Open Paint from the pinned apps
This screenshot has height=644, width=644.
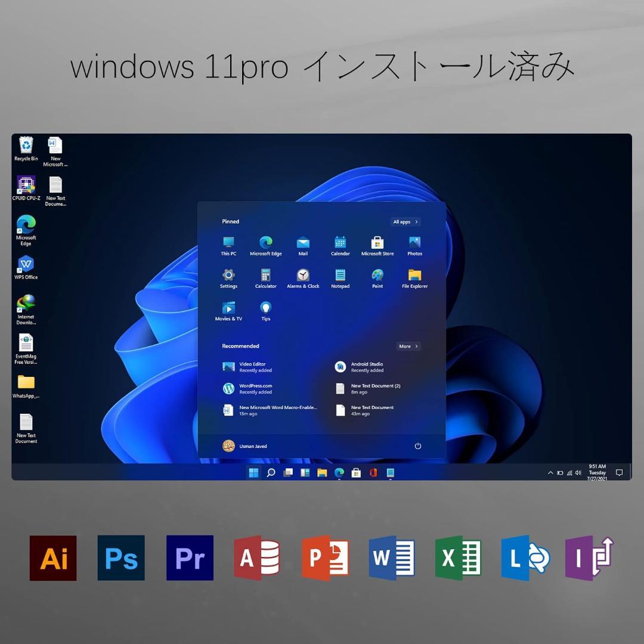[x=377, y=276]
